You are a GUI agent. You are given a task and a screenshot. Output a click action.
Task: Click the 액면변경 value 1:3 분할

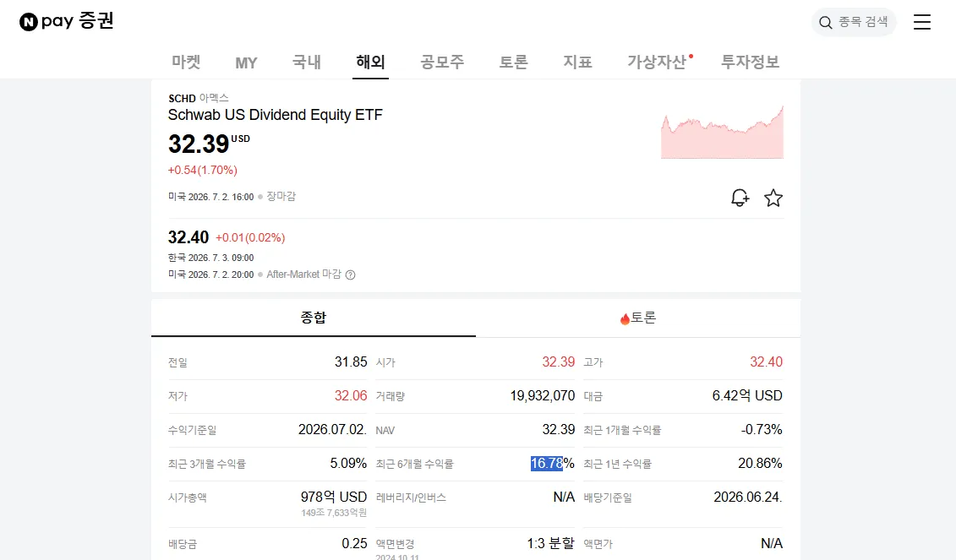click(x=550, y=544)
